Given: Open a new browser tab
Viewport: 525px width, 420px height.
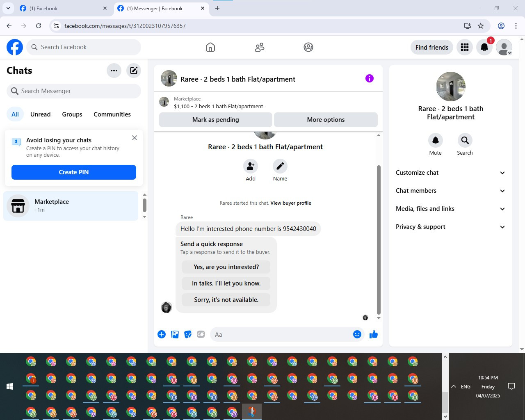Looking at the screenshot, I should (217, 8).
